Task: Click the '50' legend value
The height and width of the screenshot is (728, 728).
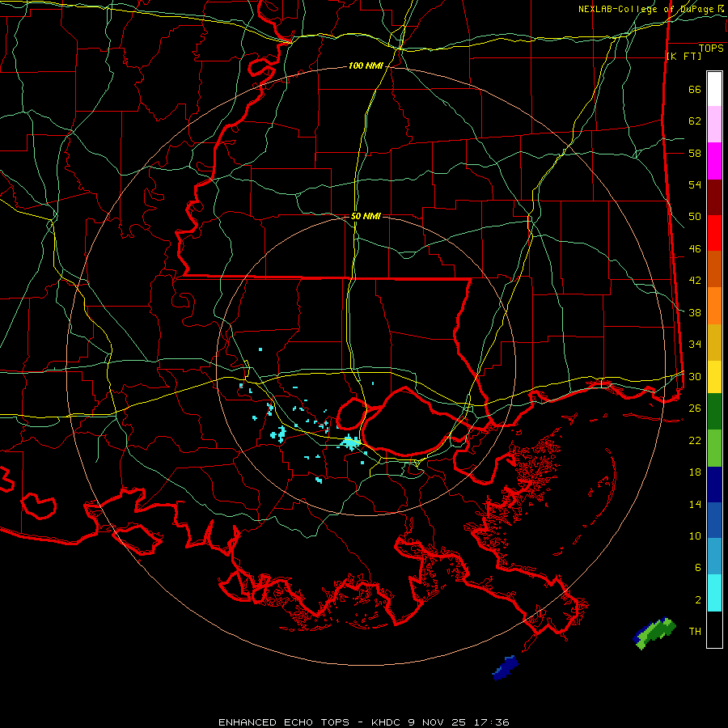Action: pos(695,217)
